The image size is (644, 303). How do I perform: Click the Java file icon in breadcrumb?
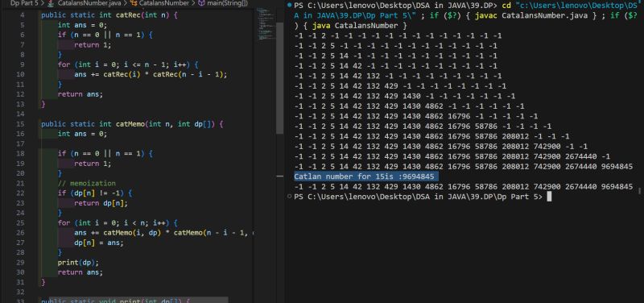point(51,3)
